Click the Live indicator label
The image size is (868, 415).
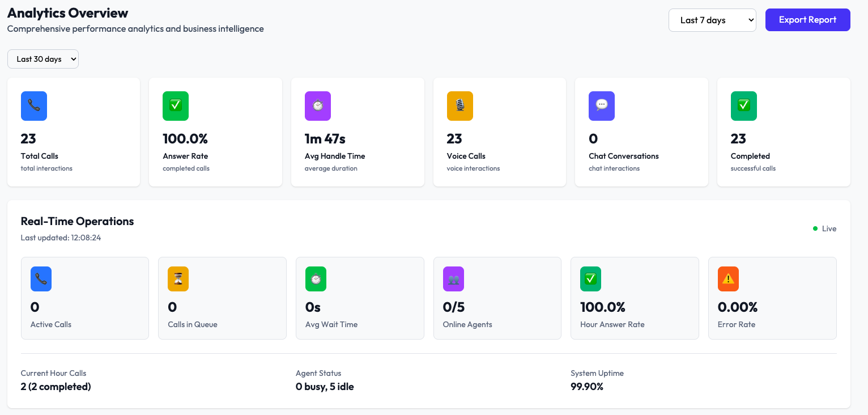point(829,228)
